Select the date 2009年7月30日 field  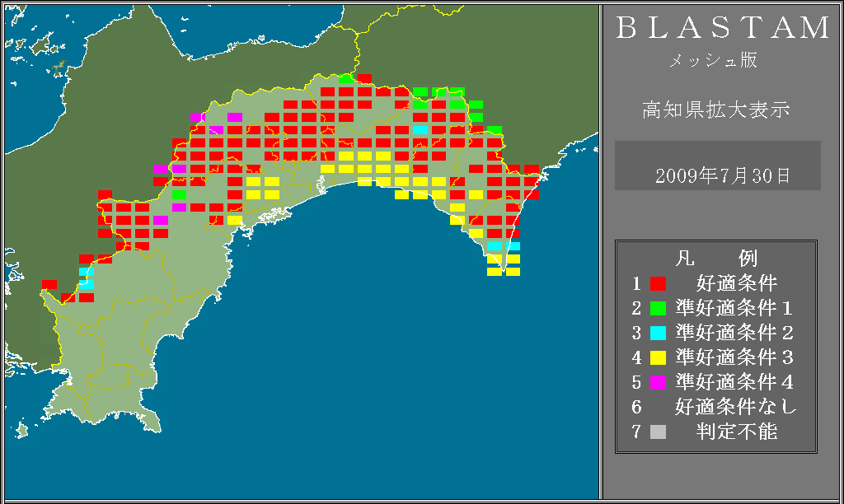[x=718, y=166]
